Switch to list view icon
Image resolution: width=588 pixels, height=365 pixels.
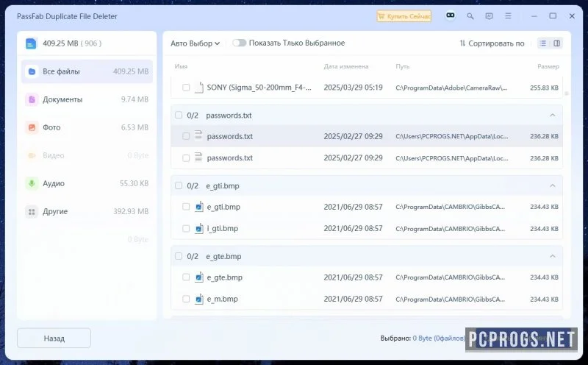point(542,43)
